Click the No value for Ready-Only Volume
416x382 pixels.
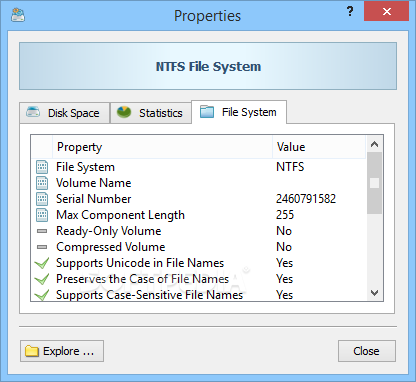click(284, 231)
